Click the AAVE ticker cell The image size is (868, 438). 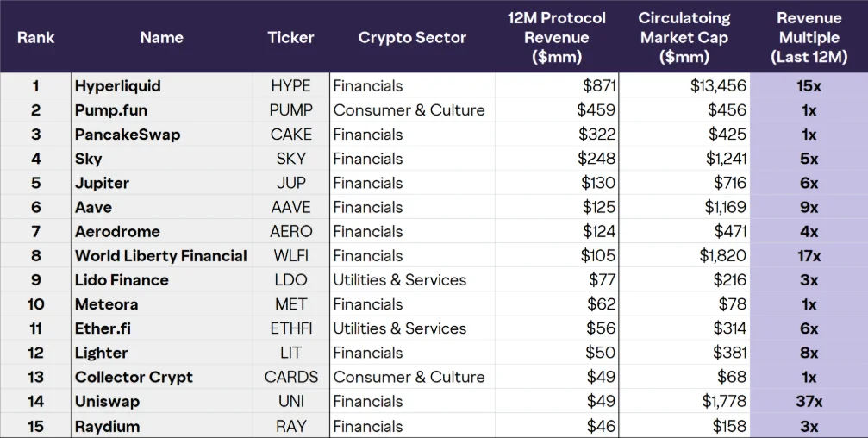pos(291,207)
